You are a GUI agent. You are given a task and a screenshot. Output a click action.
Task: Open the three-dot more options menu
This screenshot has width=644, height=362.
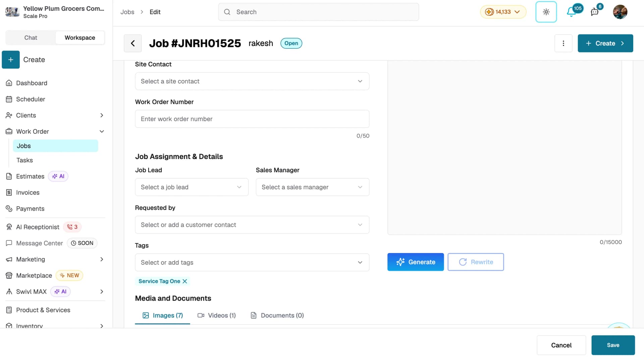pyautogui.click(x=563, y=43)
